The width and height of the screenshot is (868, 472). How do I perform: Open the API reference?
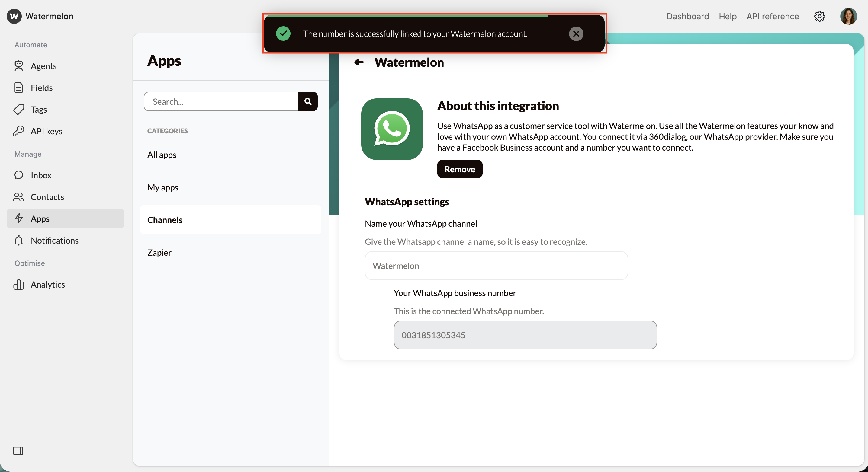tap(772, 16)
